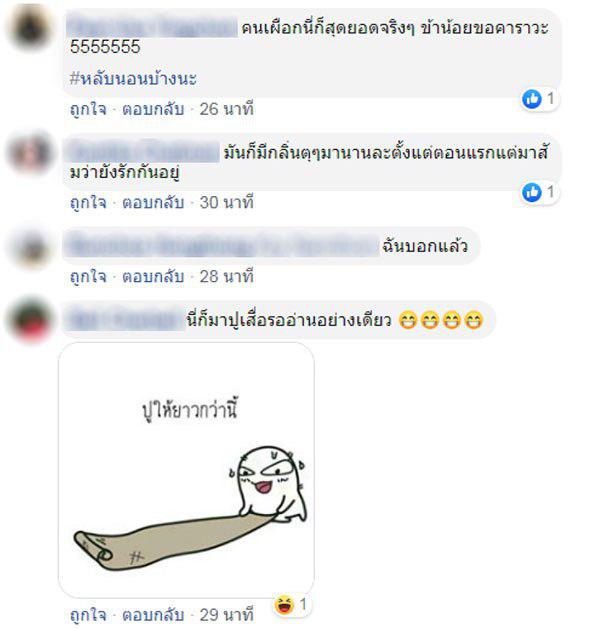Open fourth commenter's profile avatar
Image resolution: width=600 pixels, height=628 pixels.
pyautogui.click(x=29, y=320)
